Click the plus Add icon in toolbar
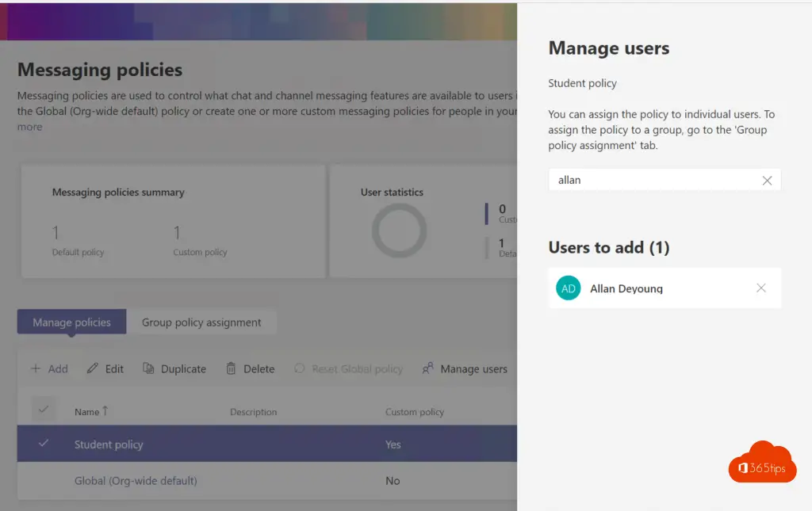Image resolution: width=812 pixels, height=511 pixels. point(36,369)
